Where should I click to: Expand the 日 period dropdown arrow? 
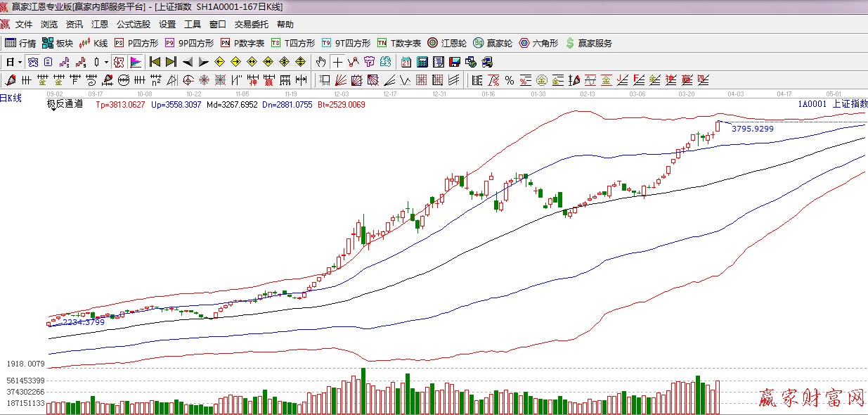20,62
